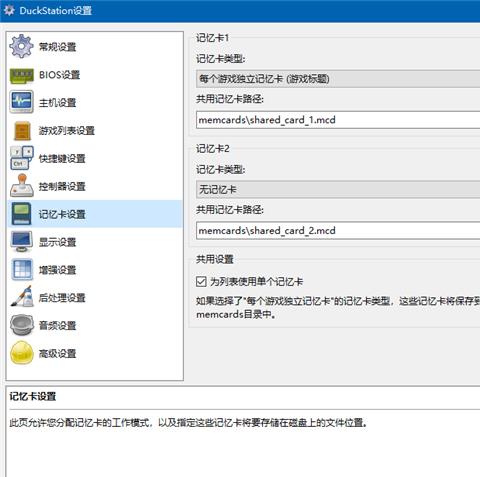Select the 记忆卡设置 sidebar entry
The image size is (480, 477).
pyautogui.click(x=95, y=214)
